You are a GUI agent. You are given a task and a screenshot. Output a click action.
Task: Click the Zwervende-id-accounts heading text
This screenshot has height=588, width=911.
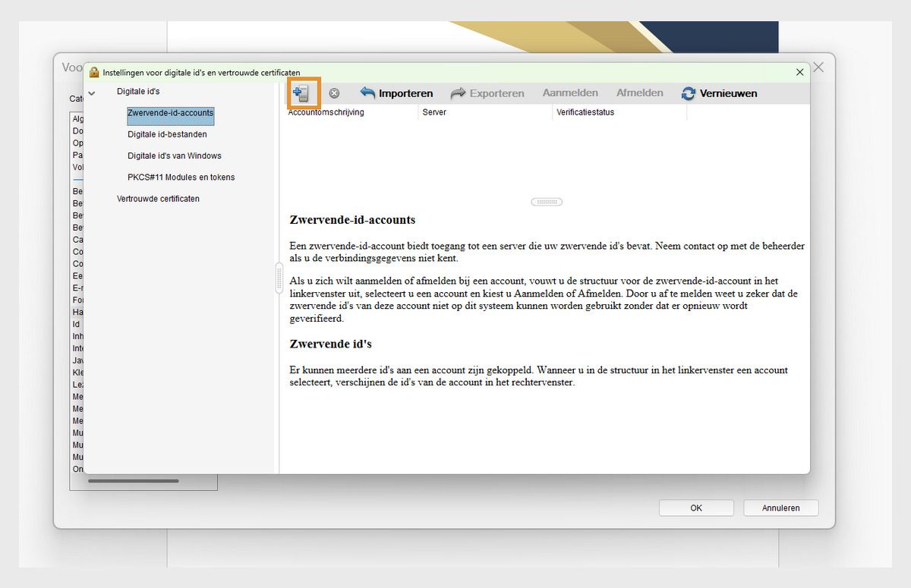point(352,220)
